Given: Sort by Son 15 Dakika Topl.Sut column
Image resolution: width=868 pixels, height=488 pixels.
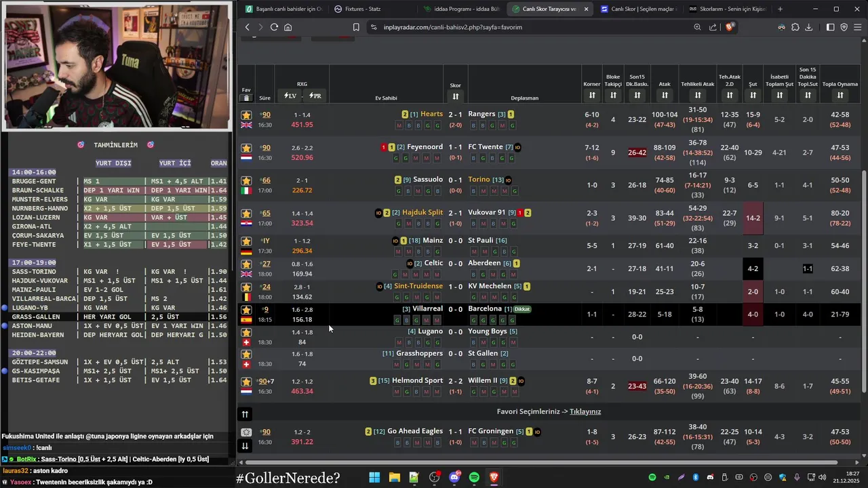Looking at the screenshot, I should pos(808,96).
